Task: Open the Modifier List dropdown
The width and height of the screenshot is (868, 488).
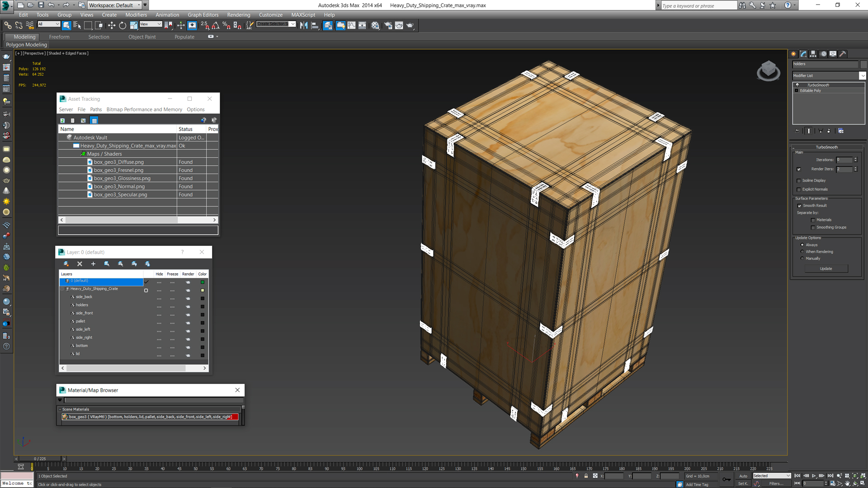Action: (x=863, y=76)
